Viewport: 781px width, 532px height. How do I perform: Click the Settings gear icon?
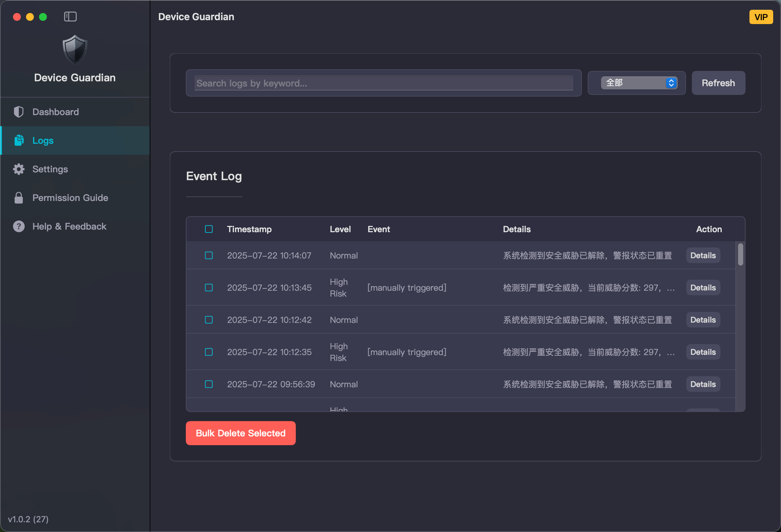point(19,169)
